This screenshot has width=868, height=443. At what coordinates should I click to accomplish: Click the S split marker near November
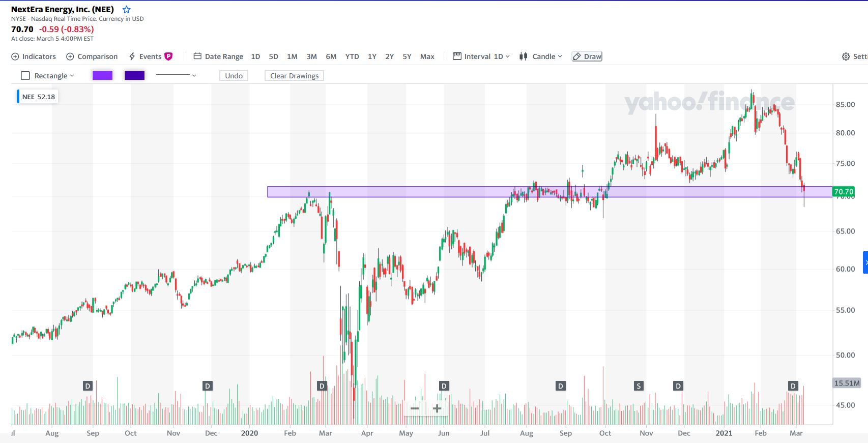639,386
